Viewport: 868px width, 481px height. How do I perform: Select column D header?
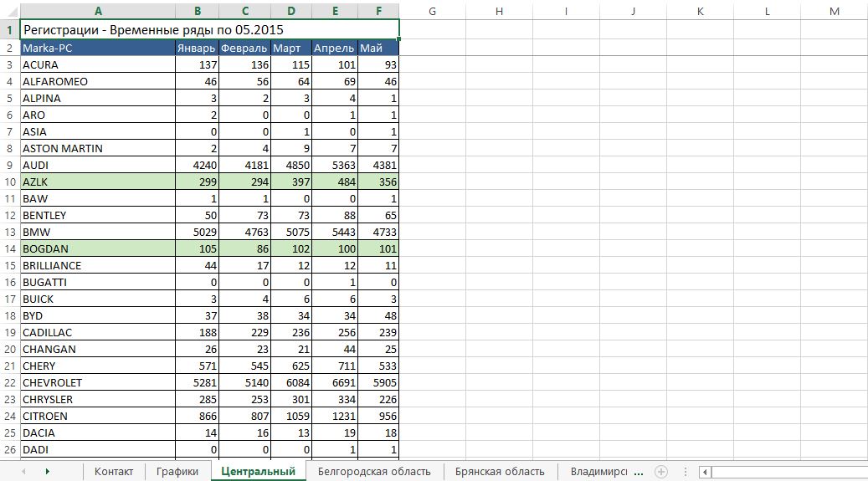[291, 11]
